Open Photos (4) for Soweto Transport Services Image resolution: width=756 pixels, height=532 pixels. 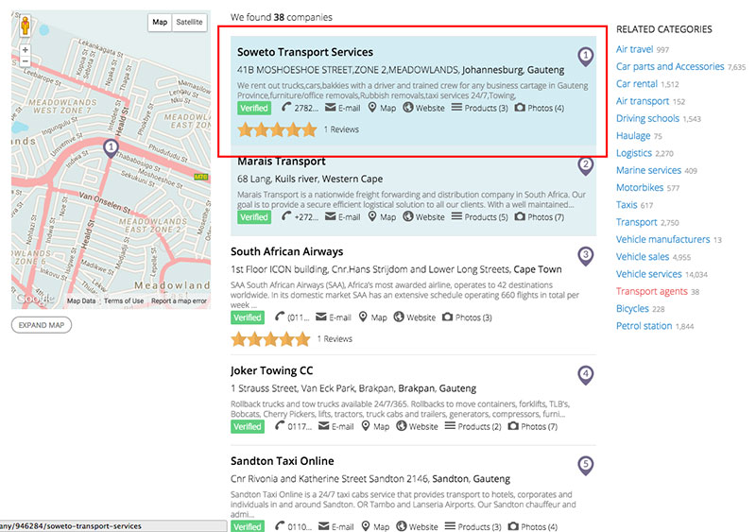(x=540, y=108)
